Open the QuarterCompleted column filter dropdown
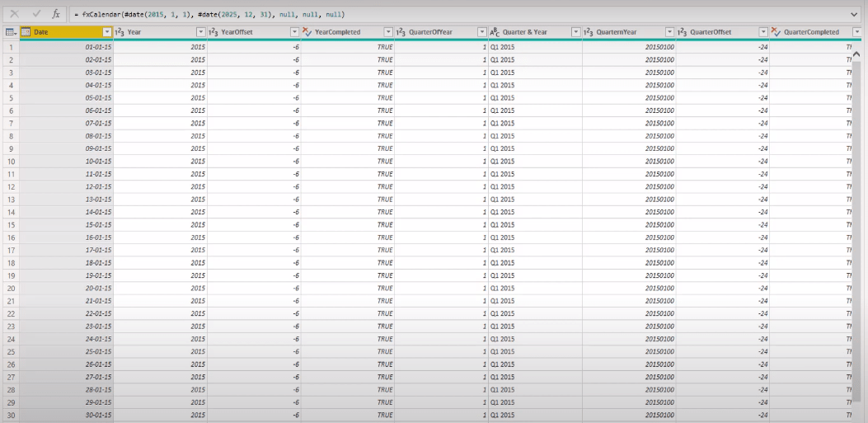Screen dimensions: 868x423 (857, 32)
